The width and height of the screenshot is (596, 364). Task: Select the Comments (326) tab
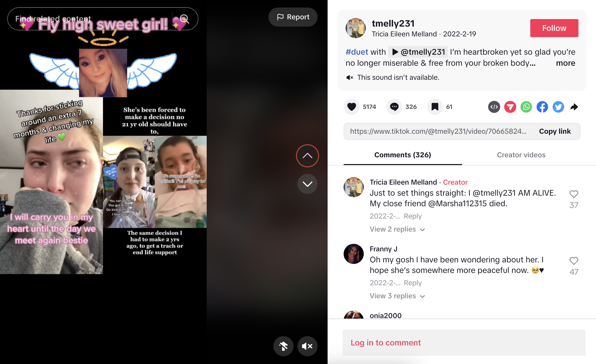(403, 155)
